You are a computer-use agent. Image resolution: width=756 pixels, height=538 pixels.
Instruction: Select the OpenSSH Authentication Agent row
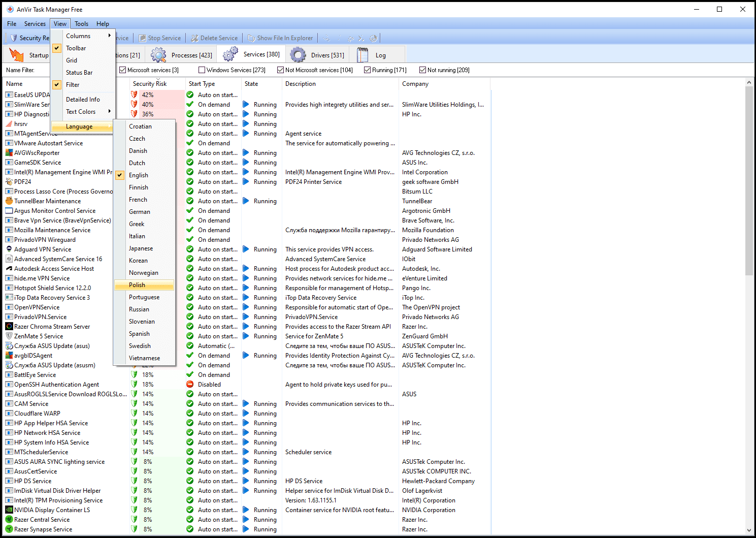[x=246, y=385]
